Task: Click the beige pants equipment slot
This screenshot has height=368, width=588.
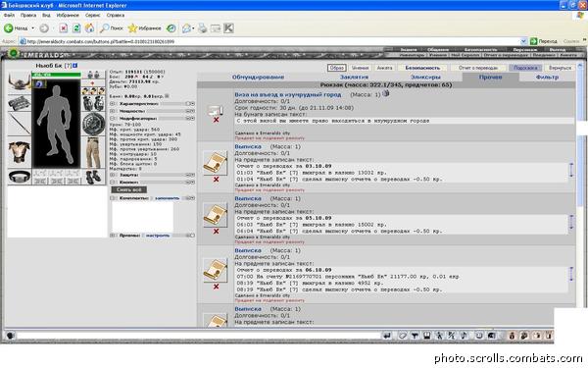Action: tap(93, 152)
